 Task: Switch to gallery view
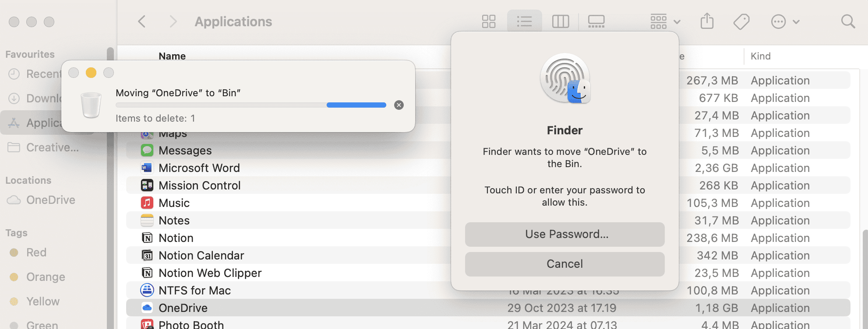point(596,21)
